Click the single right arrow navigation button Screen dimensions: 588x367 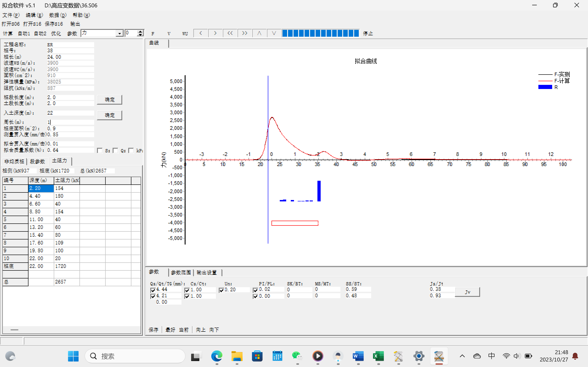pos(215,33)
